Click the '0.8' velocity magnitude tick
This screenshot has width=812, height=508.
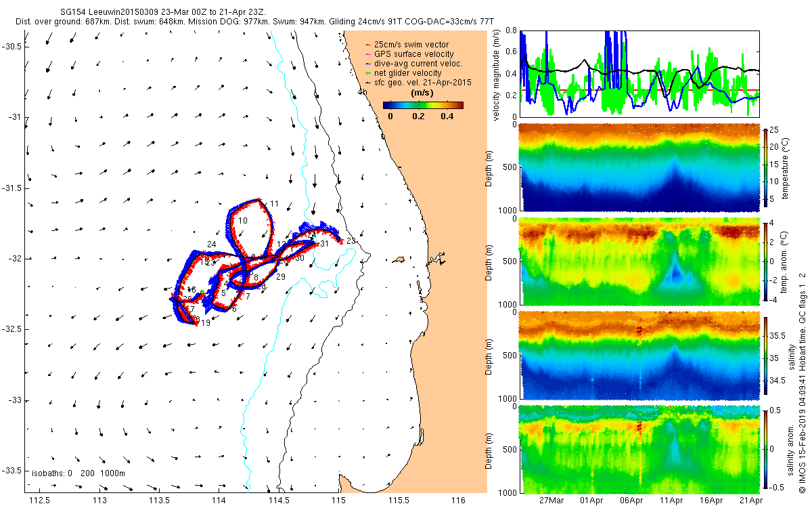pyautogui.click(x=512, y=31)
